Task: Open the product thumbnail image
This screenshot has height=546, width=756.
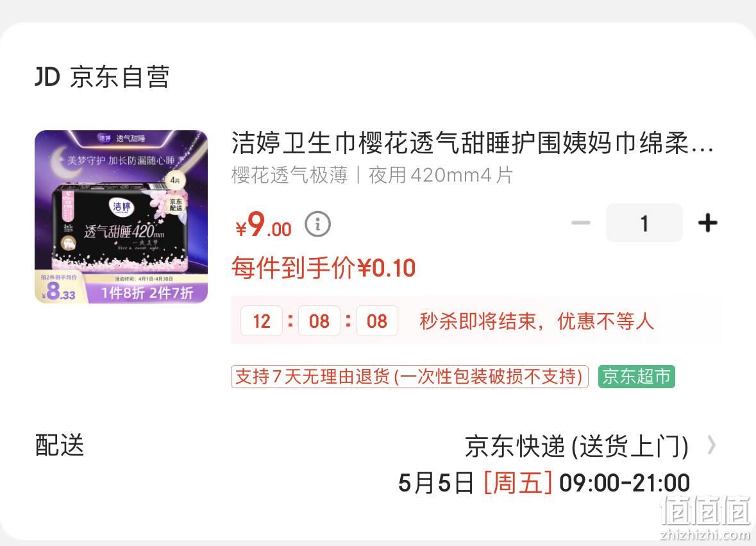Action: (121, 217)
